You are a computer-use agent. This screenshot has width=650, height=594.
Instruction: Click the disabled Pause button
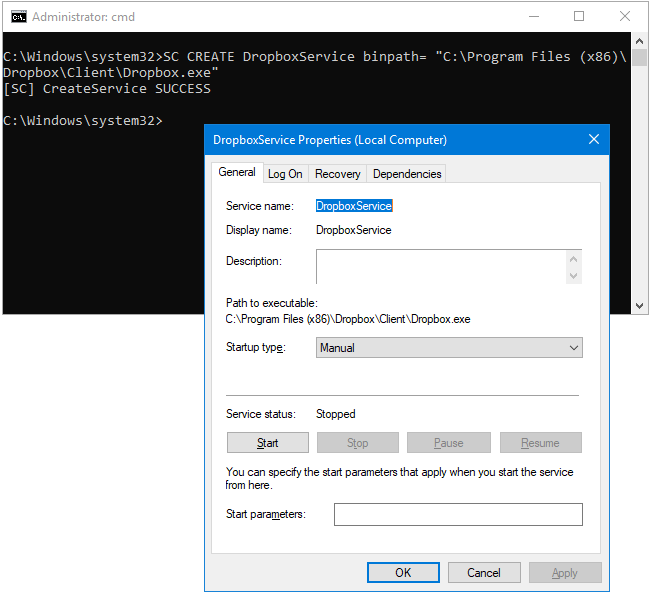(x=449, y=443)
